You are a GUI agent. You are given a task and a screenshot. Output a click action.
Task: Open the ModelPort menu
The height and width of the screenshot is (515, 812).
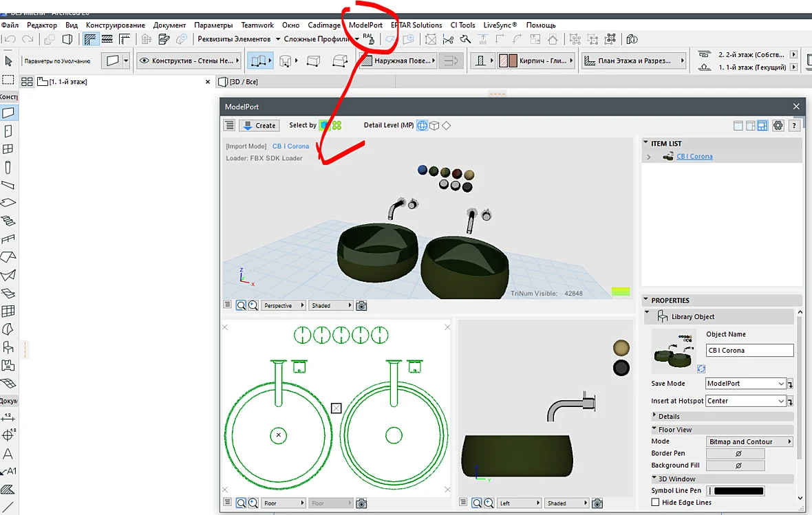coord(365,25)
